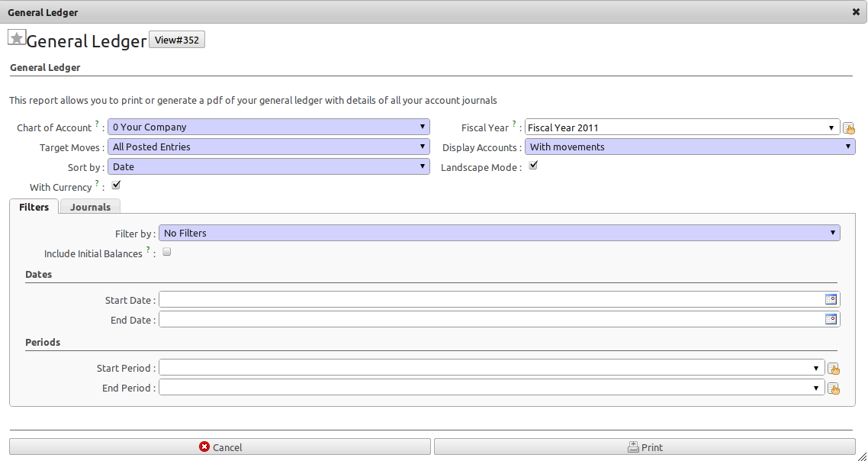The width and height of the screenshot is (868, 461).
Task: Switch to the Journals tab
Action: [90, 207]
